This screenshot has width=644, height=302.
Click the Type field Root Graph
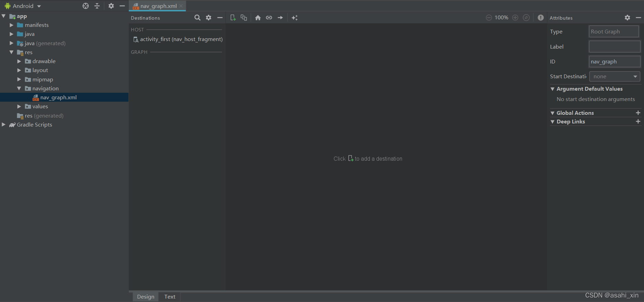coord(614,31)
